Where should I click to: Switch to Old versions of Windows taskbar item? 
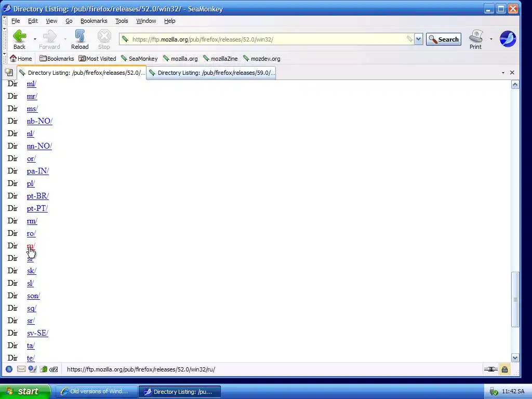[x=96, y=392]
